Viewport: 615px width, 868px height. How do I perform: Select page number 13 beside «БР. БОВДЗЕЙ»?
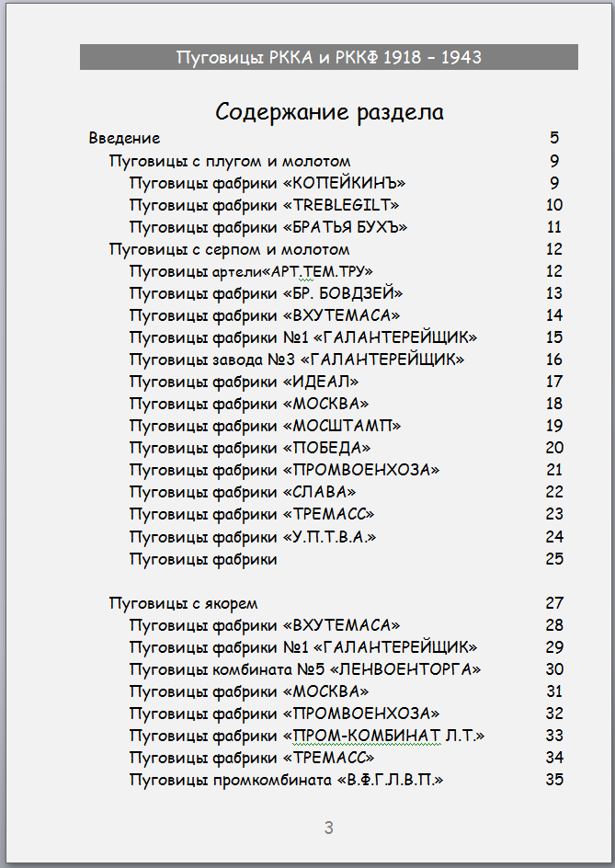pyautogui.click(x=554, y=293)
